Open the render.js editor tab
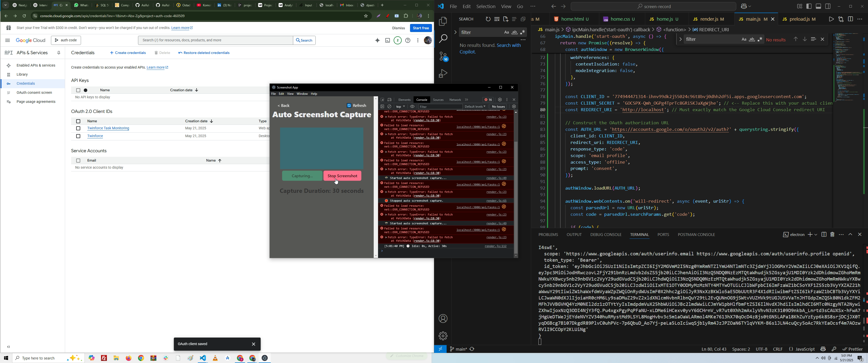Screen dimensions: 868x363 (x=710, y=19)
